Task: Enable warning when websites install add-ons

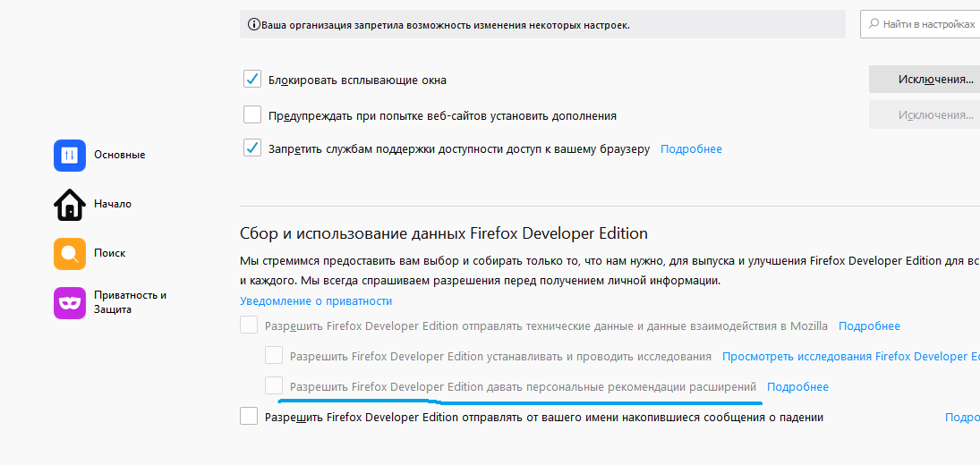Action: 251,114
